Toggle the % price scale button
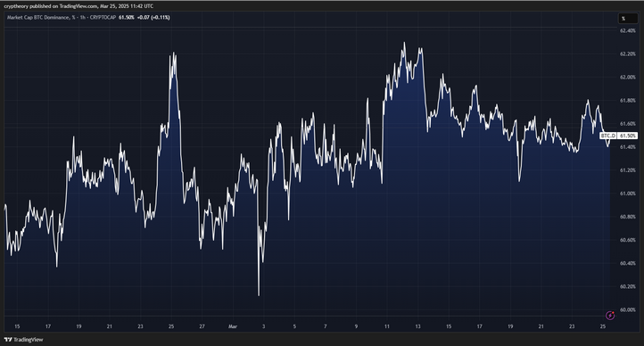Screen dimensions: 644x346 click(628, 18)
